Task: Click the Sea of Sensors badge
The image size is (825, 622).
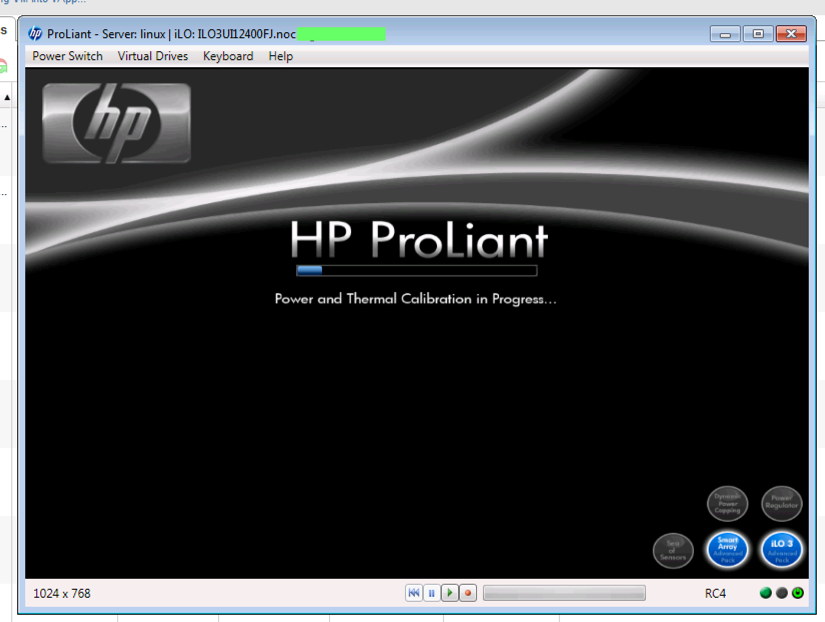Action: tap(673, 550)
